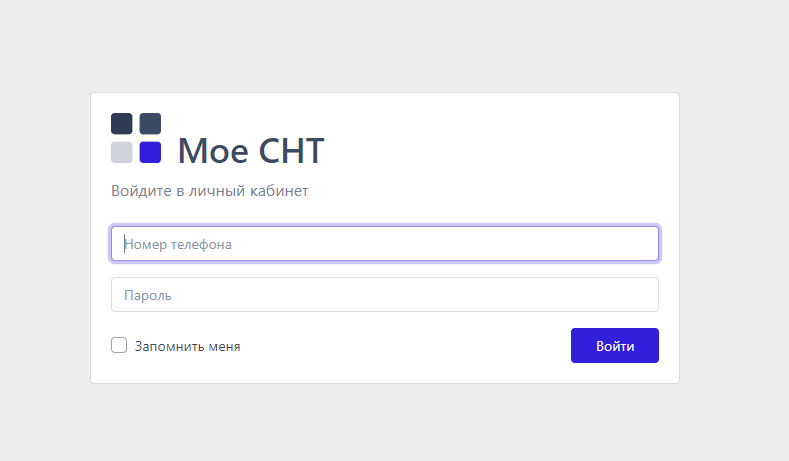Click the Запомнить меня label text
This screenshot has width=789, height=461.
click(x=187, y=347)
